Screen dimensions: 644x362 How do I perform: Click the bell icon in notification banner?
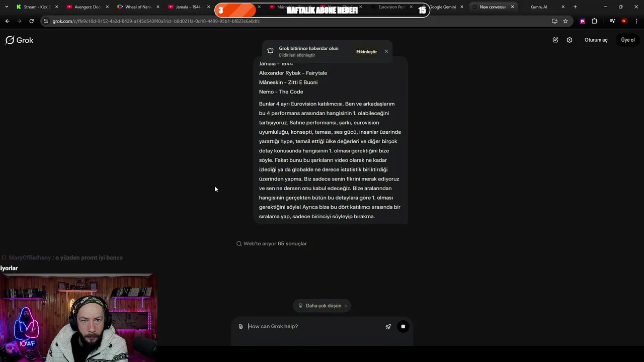(x=270, y=51)
